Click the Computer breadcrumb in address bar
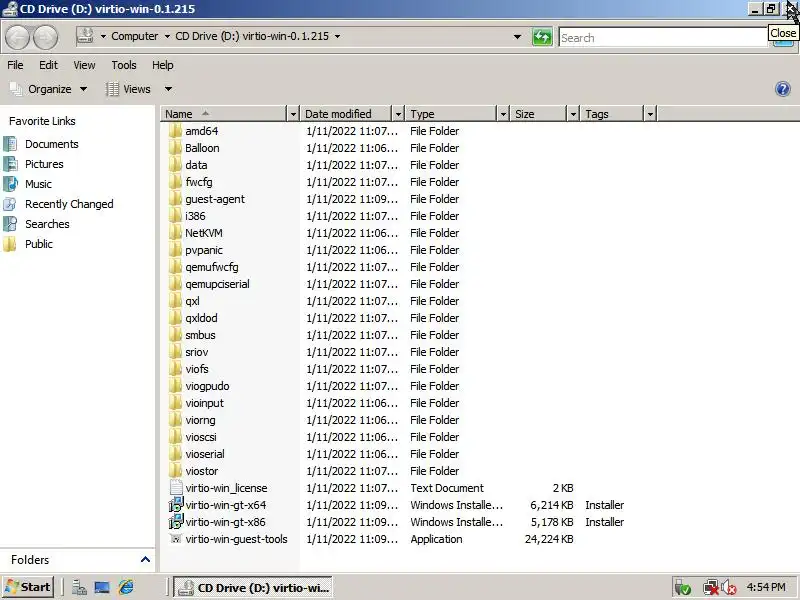Image resolution: width=800 pixels, height=600 pixels. [135, 36]
